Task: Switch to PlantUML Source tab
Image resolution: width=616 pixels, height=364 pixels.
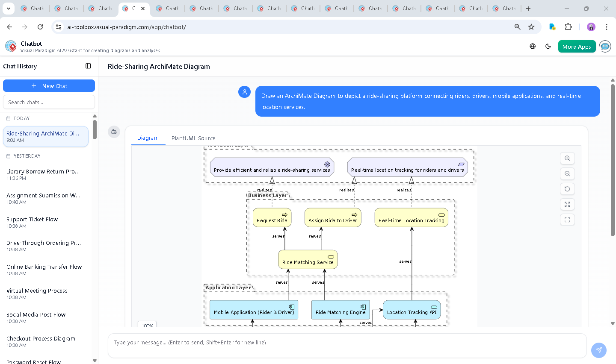Action: 193,138
